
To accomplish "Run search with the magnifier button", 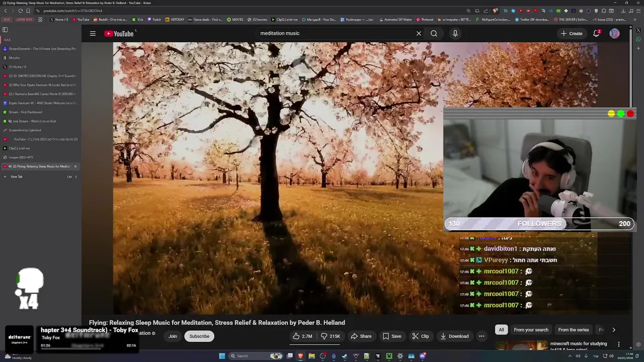I will pos(434,34).
